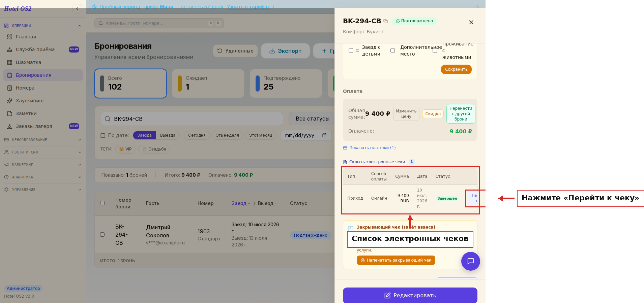Open the Показать платежи (1) link
The width and height of the screenshot is (644, 303).
(369, 148)
